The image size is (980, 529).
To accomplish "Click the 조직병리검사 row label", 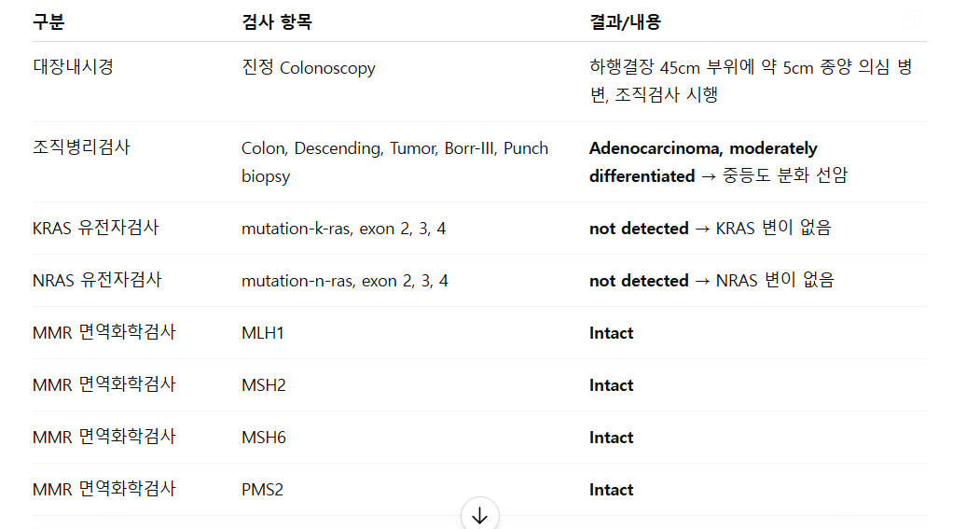I will 81,147.
